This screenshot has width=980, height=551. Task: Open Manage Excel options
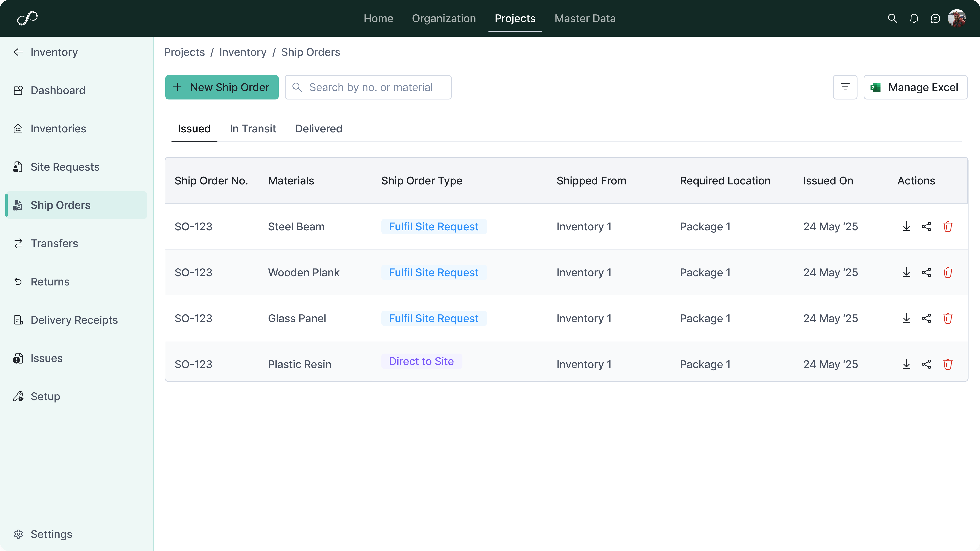click(x=915, y=87)
